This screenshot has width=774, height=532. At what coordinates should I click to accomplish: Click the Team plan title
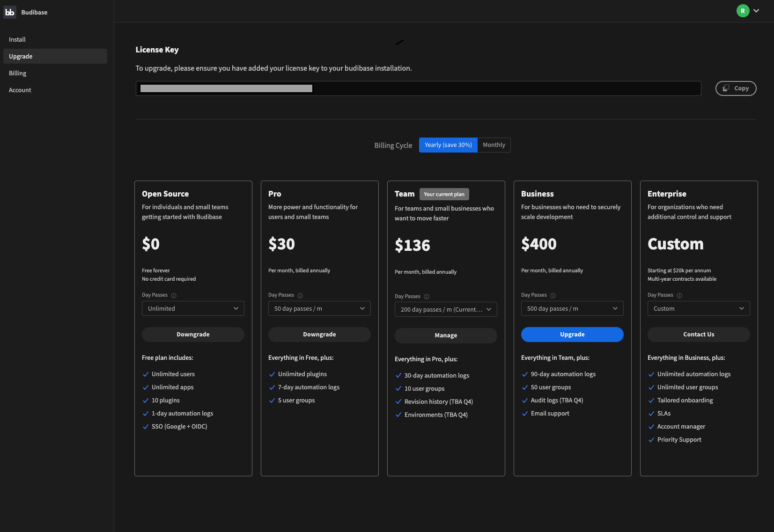pos(405,194)
